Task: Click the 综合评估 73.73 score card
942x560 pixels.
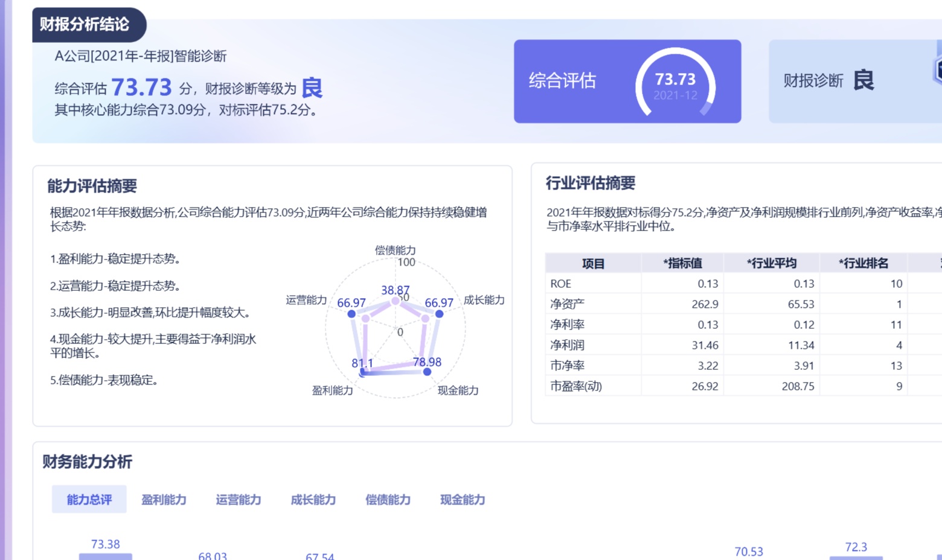Action: 627,81
